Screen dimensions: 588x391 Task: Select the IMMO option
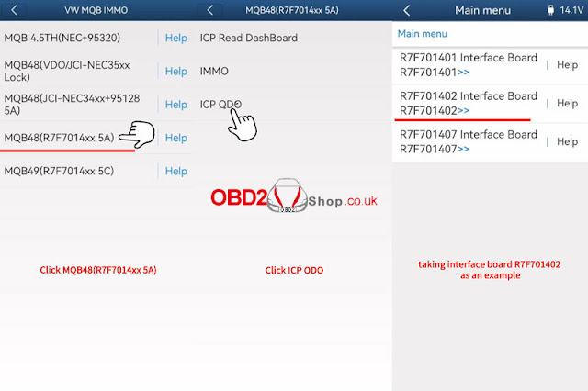[214, 72]
